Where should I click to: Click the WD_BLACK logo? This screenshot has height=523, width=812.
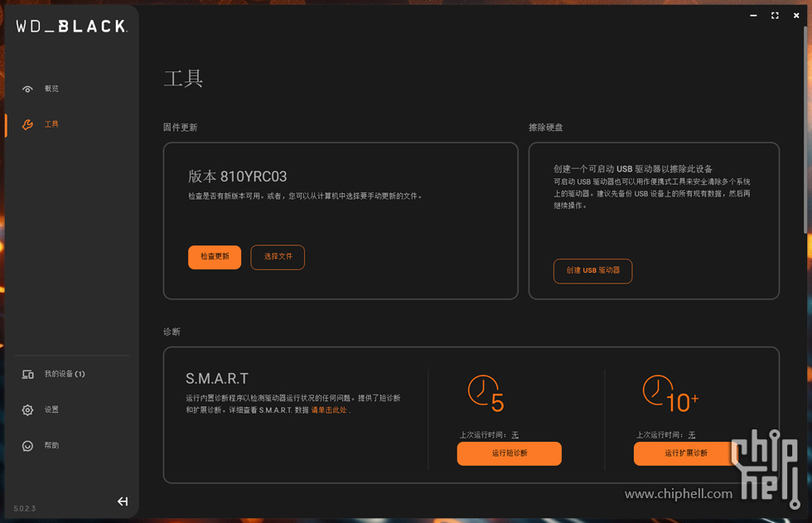point(71,27)
